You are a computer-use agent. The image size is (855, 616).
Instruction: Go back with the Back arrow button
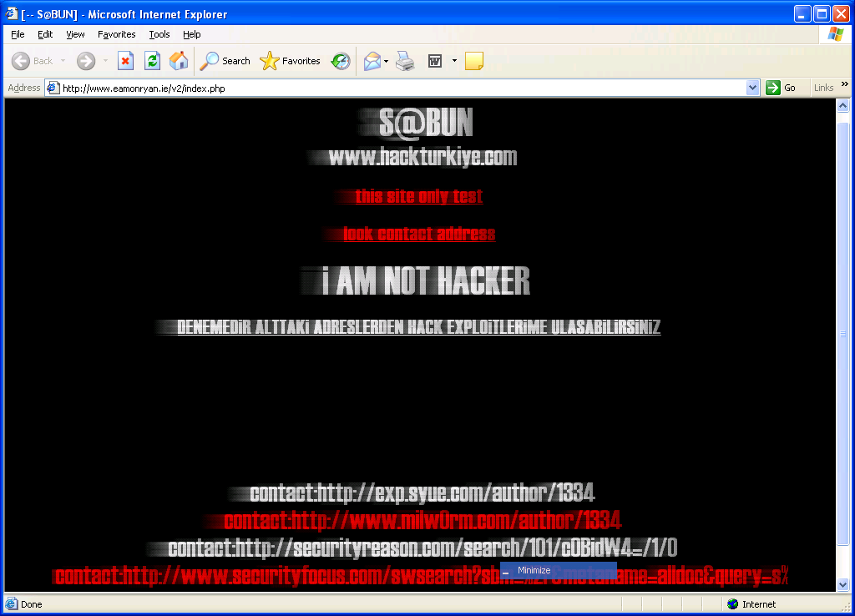pyautogui.click(x=33, y=61)
